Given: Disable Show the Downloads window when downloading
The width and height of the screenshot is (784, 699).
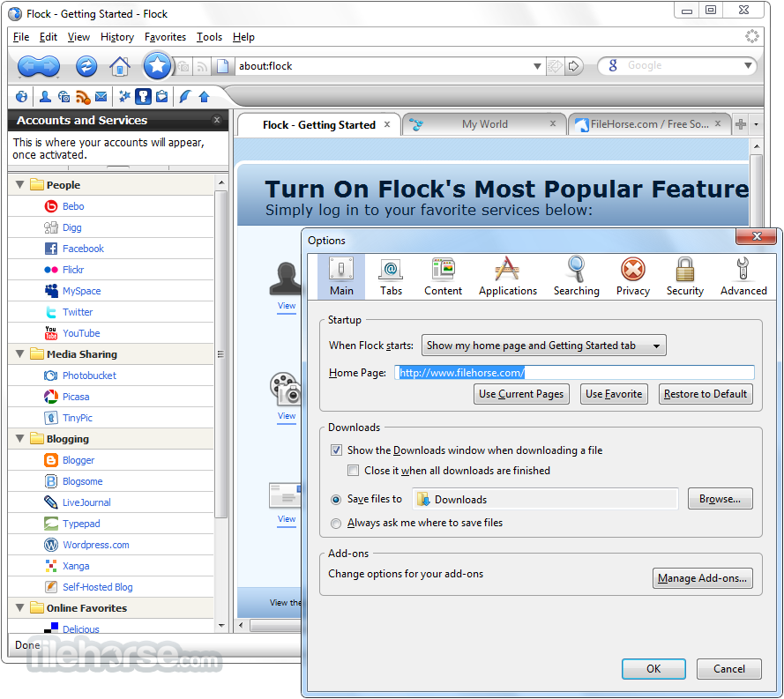Looking at the screenshot, I should [336, 450].
